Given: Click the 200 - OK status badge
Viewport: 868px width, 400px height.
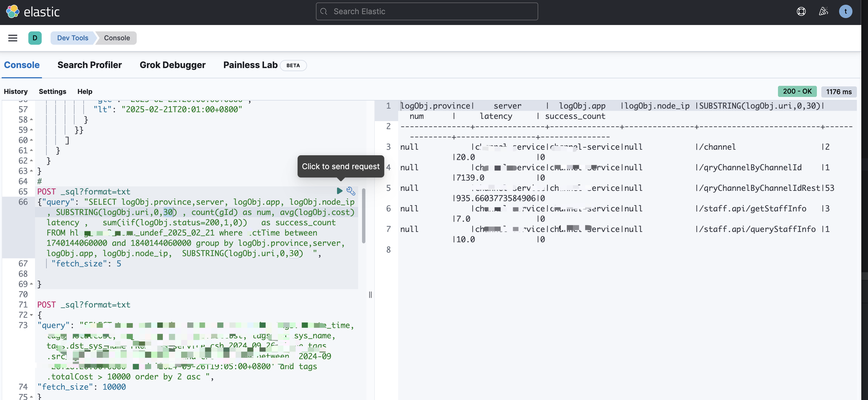Looking at the screenshot, I should tap(797, 91).
